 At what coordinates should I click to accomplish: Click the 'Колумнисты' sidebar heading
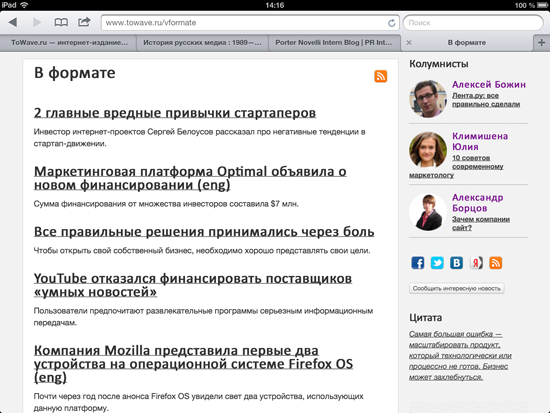coord(438,64)
